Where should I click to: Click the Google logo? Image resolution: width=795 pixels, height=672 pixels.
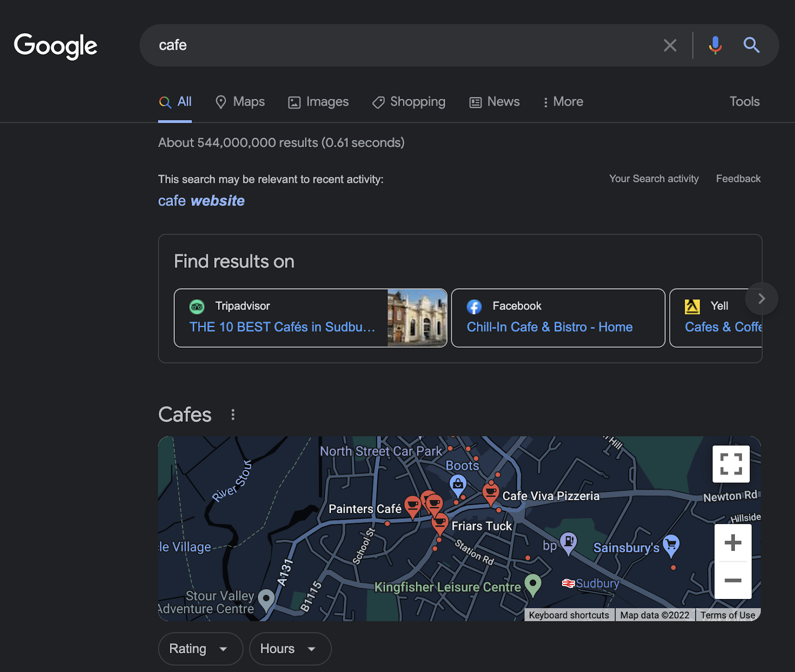coord(56,46)
